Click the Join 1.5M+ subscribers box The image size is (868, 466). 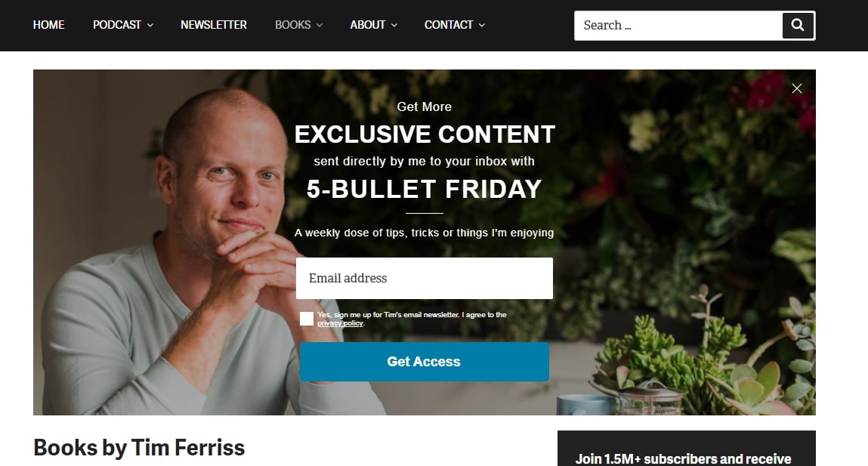(x=687, y=449)
